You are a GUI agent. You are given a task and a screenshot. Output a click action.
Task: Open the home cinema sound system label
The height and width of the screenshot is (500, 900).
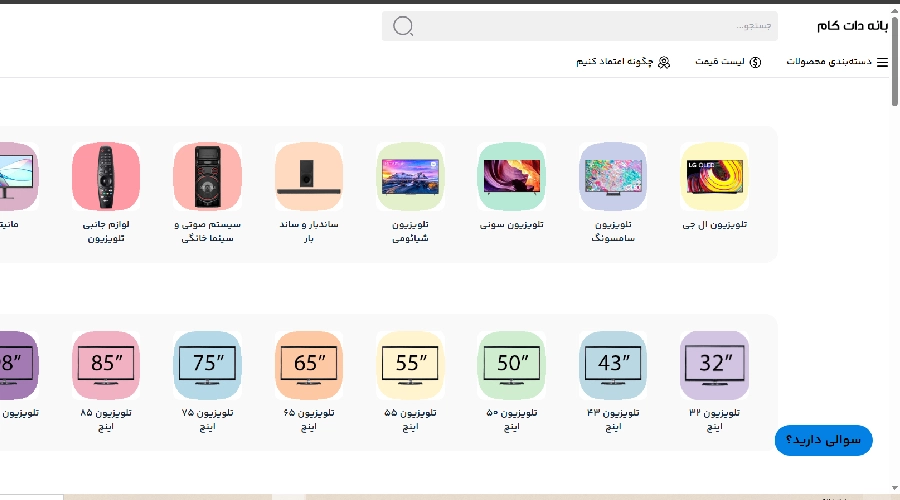207,231
